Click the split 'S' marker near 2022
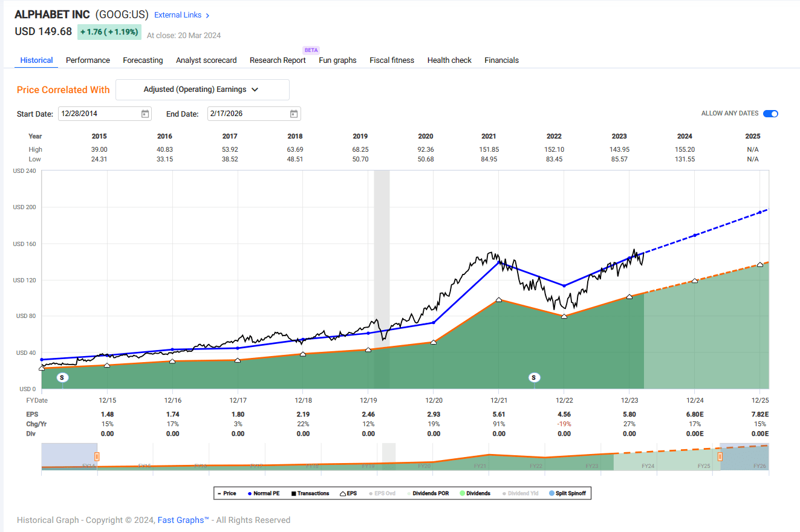 pyautogui.click(x=533, y=377)
